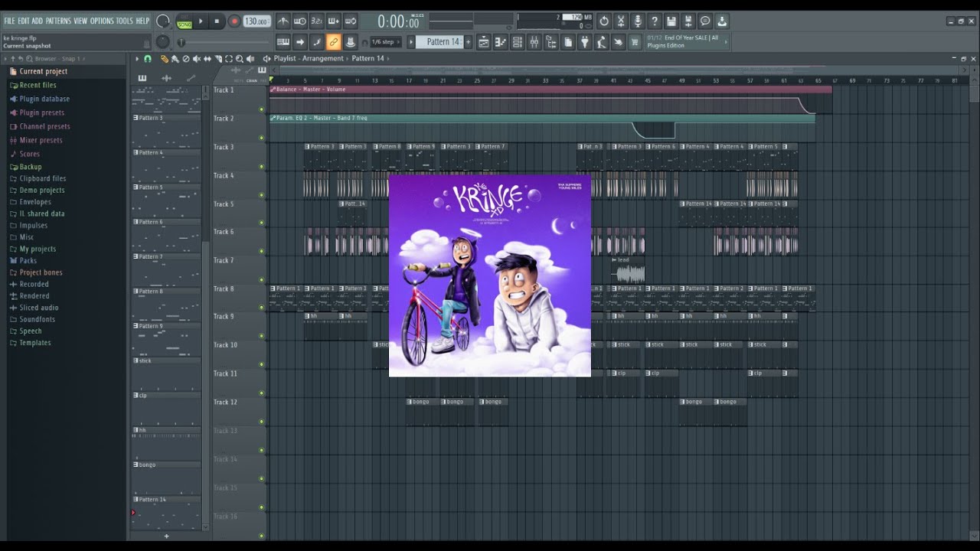This screenshot has height=551, width=980.
Task: Toggle the playlist snap magnet
Action: 148,59
